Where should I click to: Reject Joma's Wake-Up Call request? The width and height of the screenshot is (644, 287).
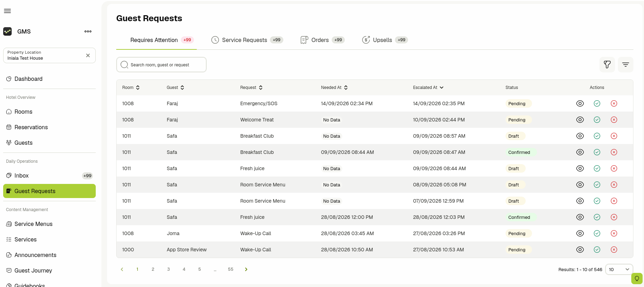pos(614,233)
